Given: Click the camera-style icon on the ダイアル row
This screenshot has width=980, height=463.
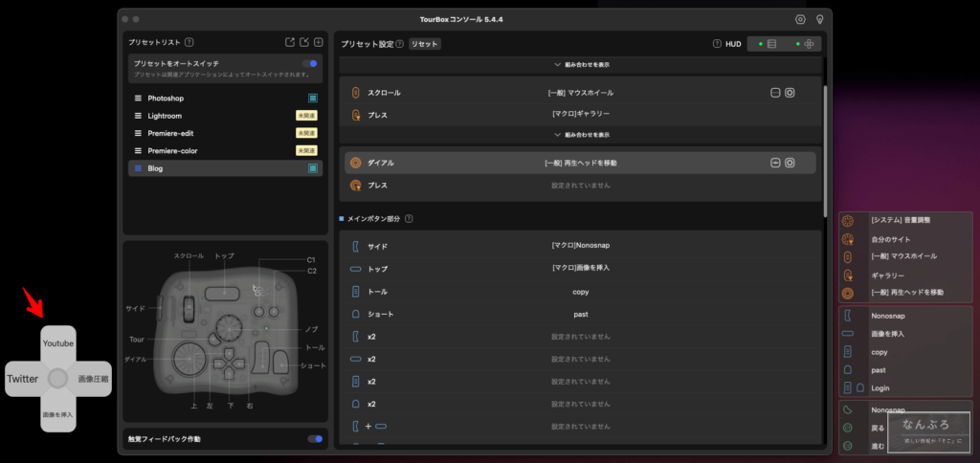Looking at the screenshot, I should (790, 163).
